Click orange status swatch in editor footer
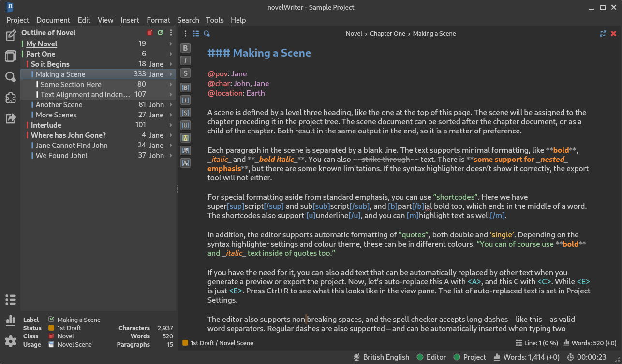The width and height of the screenshot is (622, 364). [x=185, y=343]
